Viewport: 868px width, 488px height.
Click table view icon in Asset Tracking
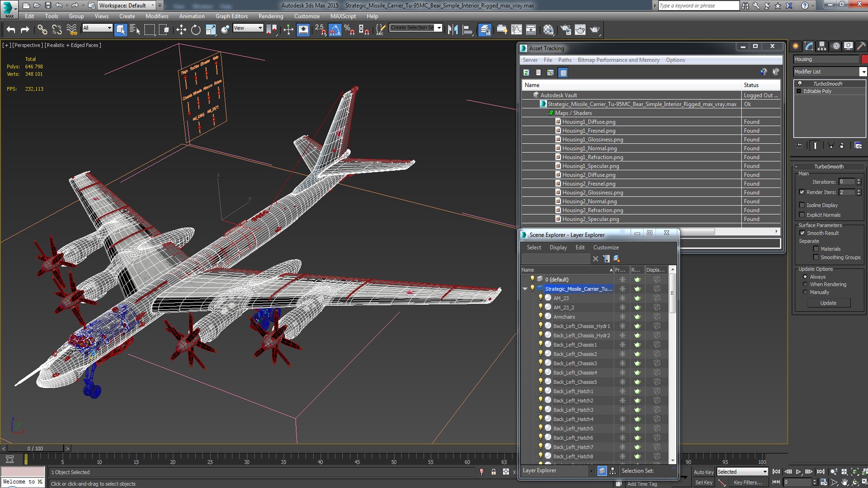point(563,72)
